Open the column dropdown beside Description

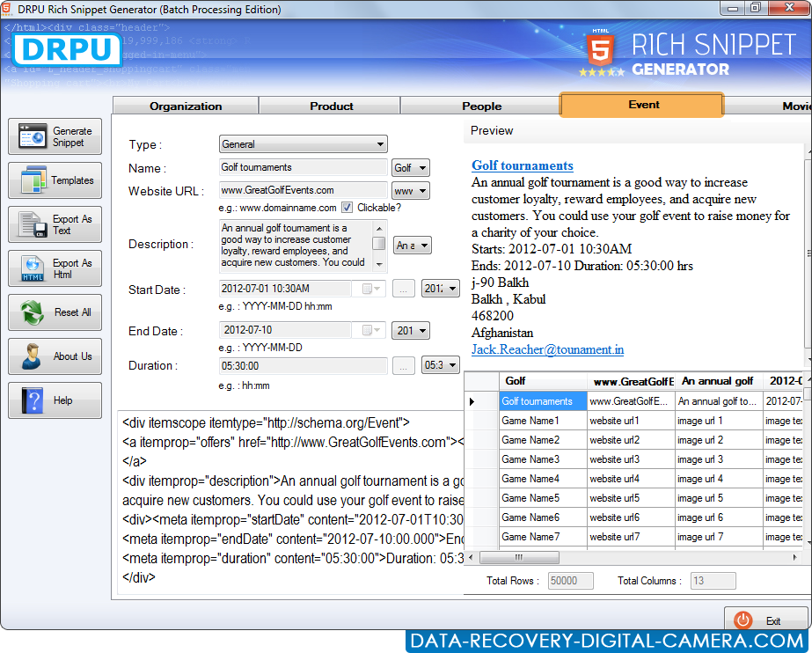pos(413,246)
